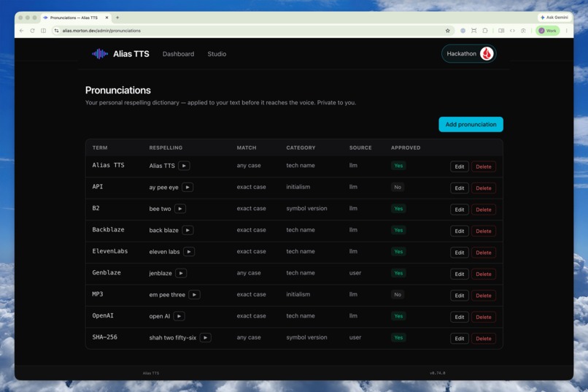Click the TERM column header
The height and width of the screenshot is (392, 588).
(100, 147)
